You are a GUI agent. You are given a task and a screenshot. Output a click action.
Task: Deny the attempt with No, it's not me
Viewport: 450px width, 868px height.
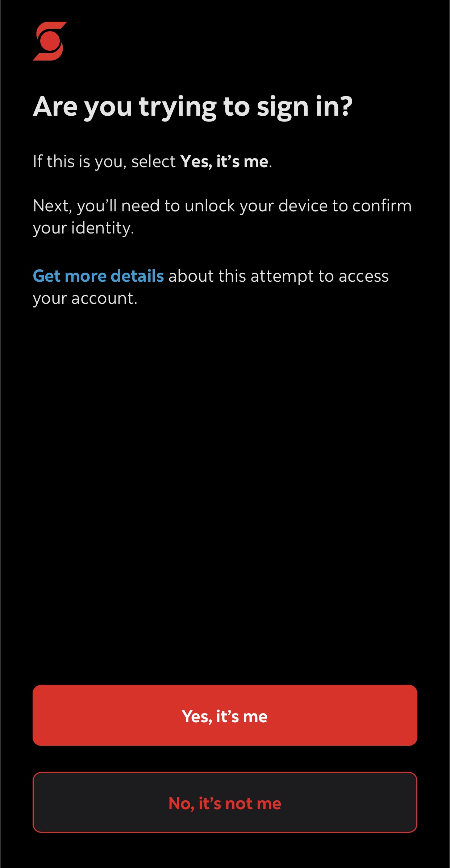click(x=225, y=802)
